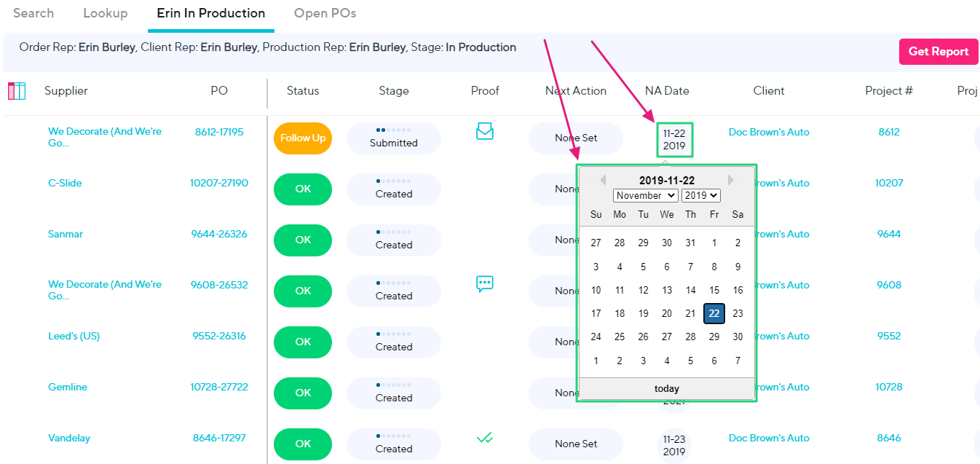Open the Created stage progress for C-Slide
Viewport: 980px width, 464px height.
394,189
